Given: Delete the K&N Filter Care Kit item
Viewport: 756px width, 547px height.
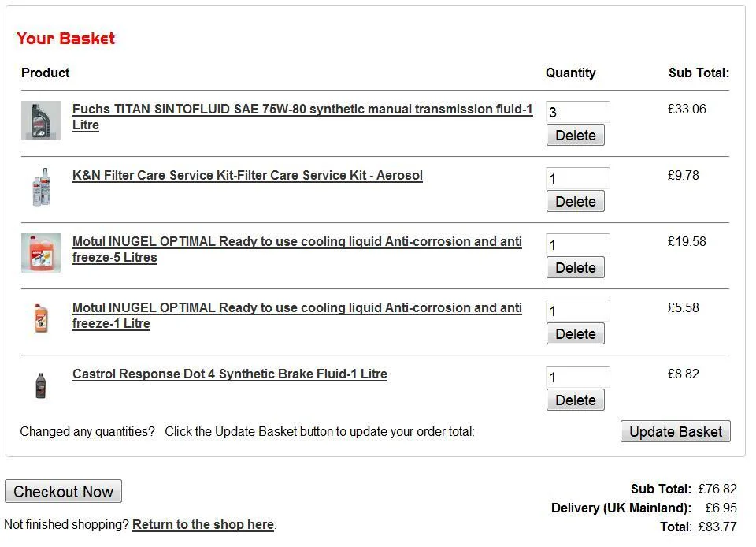Looking at the screenshot, I should (575, 201).
